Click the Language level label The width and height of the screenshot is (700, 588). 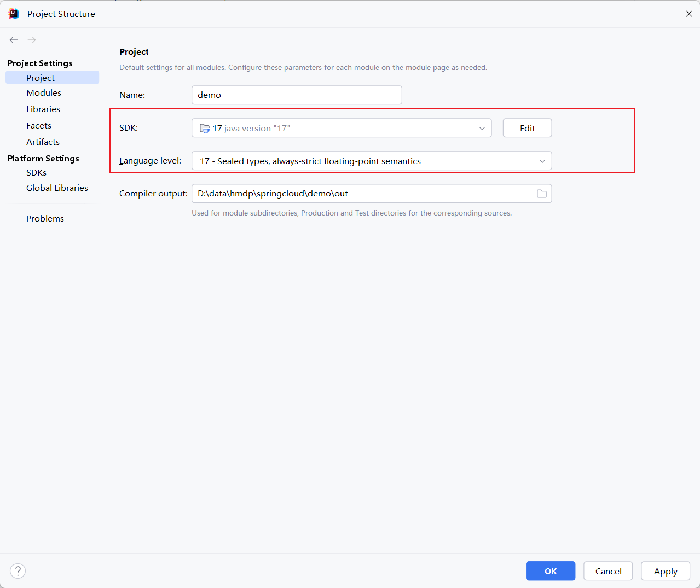(x=150, y=161)
